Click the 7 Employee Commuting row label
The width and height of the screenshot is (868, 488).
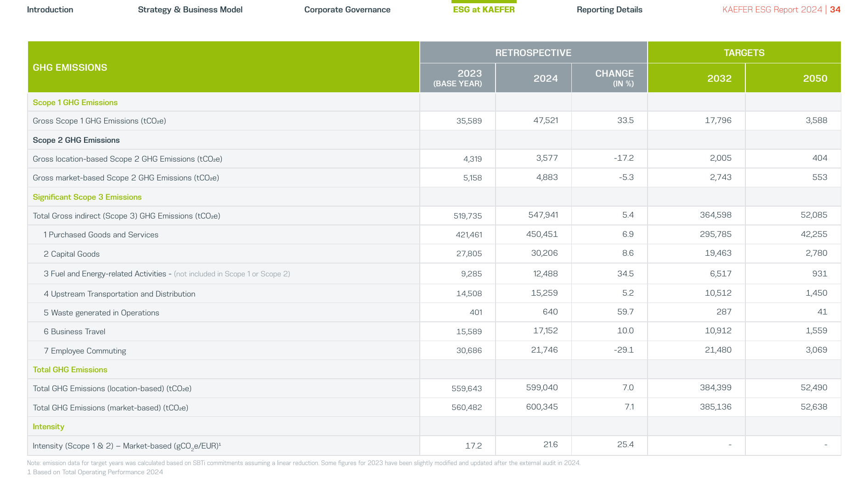tap(85, 351)
